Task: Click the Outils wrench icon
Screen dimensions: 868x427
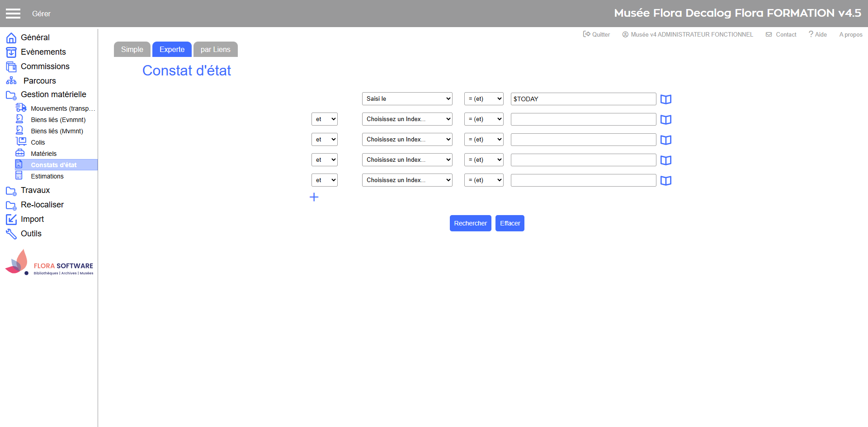Action: tap(11, 234)
